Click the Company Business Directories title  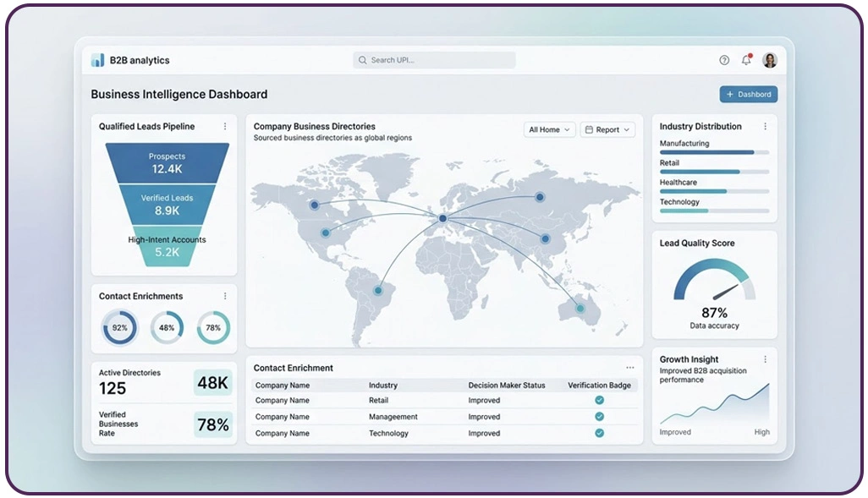coord(315,126)
